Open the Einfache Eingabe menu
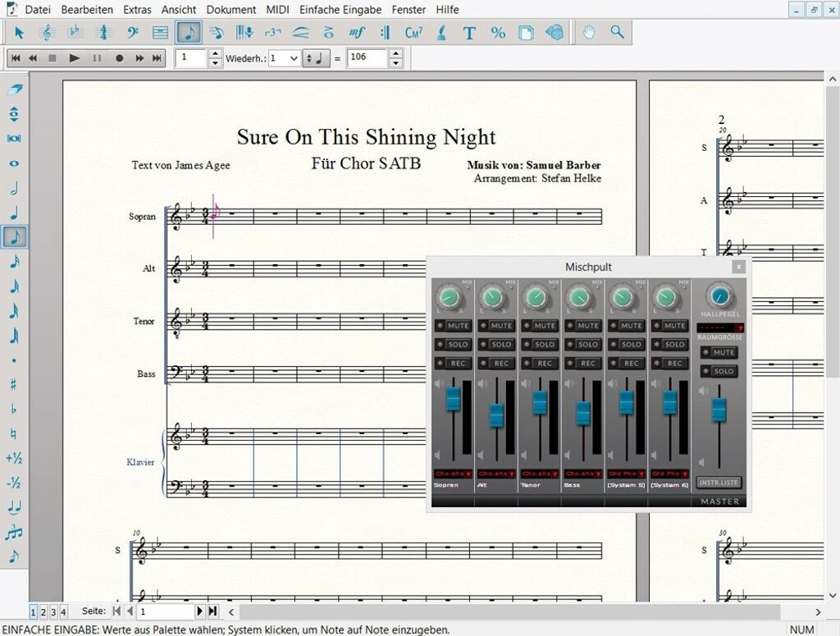Screen dimensions: 840x636 point(340,10)
